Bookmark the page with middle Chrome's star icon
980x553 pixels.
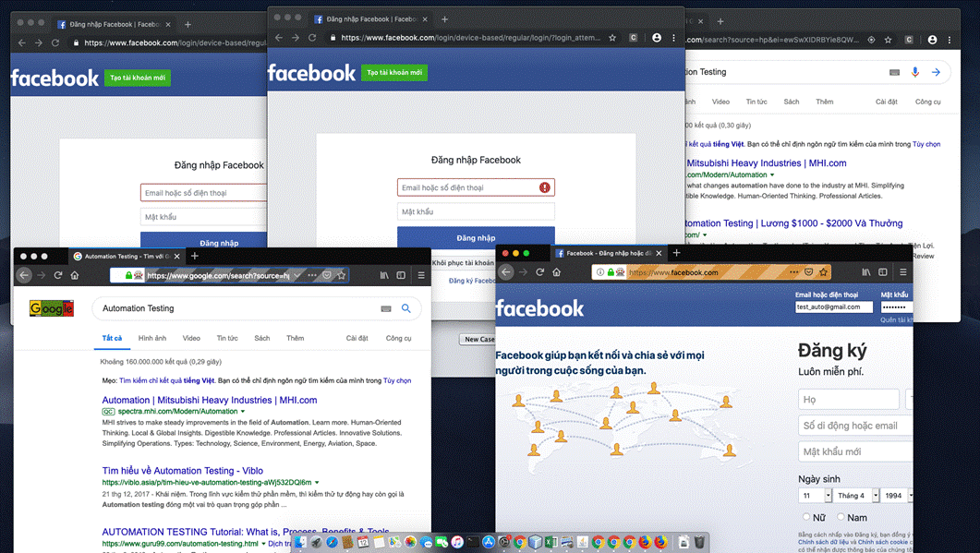point(612,38)
